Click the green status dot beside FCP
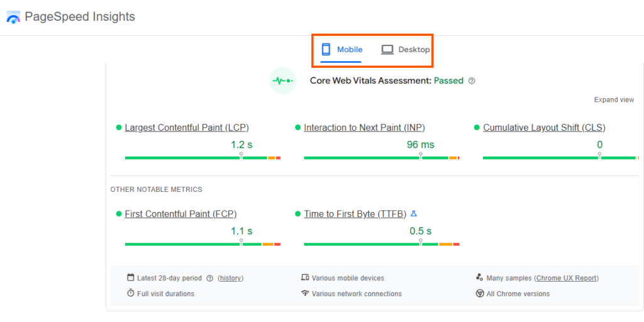 pyautogui.click(x=119, y=214)
